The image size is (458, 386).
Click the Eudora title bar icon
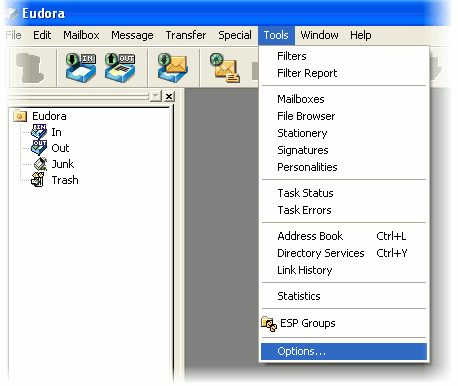point(12,13)
